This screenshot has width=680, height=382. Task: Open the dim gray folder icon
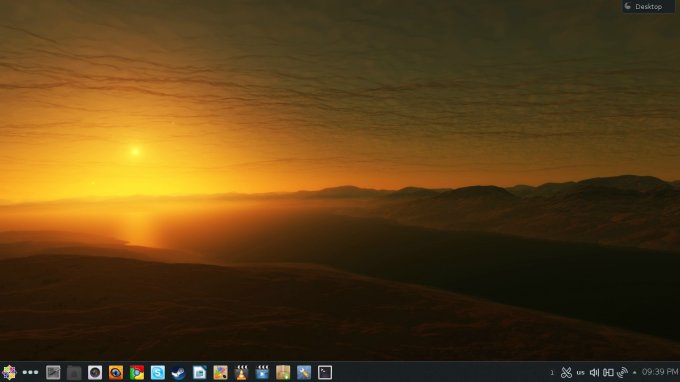pyautogui.click(x=74, y=372)
